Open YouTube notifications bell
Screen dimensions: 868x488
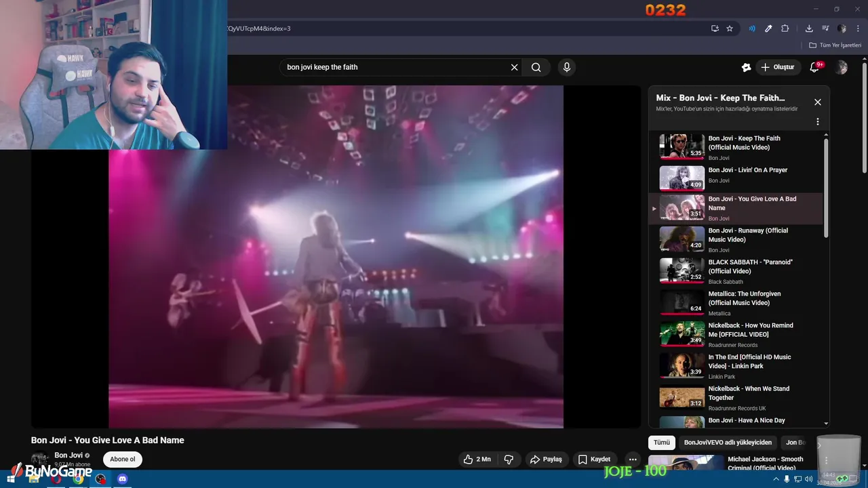point(815,67)
